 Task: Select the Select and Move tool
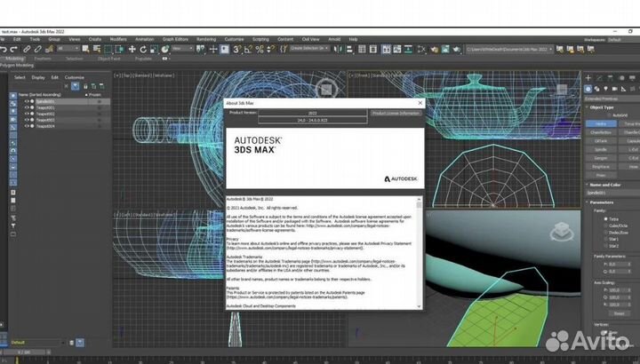(132, 50)
